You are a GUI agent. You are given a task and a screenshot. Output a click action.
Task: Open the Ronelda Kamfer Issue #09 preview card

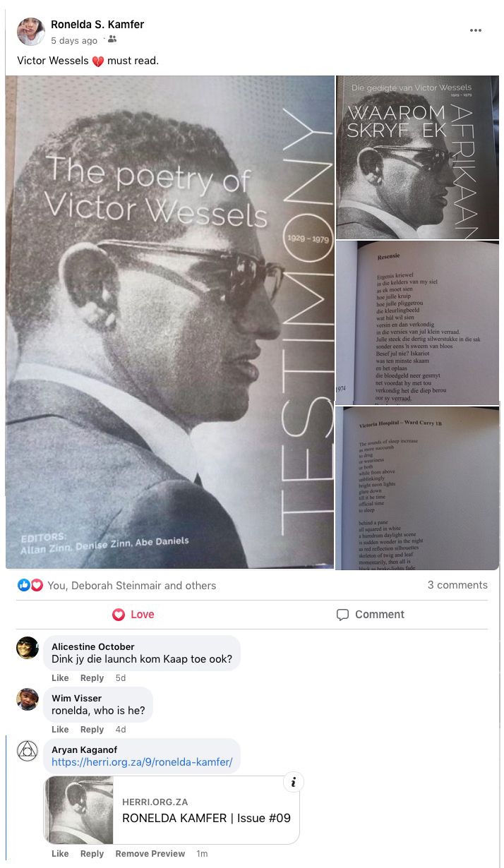pos(172,810)
